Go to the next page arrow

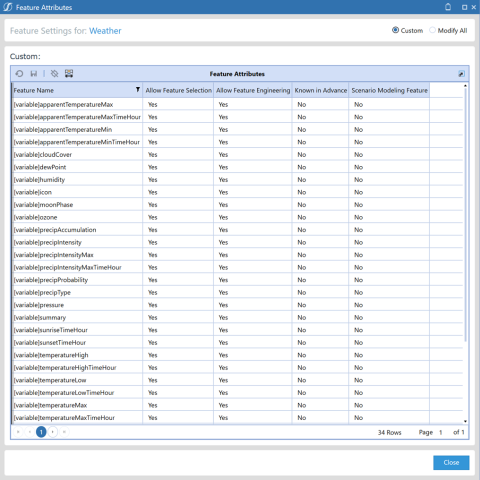[53, 432]
